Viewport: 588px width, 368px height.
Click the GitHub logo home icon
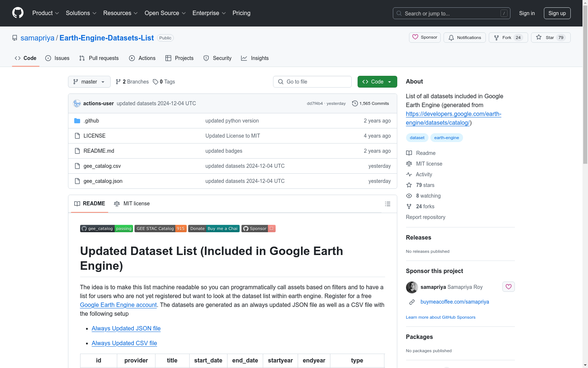18,13
